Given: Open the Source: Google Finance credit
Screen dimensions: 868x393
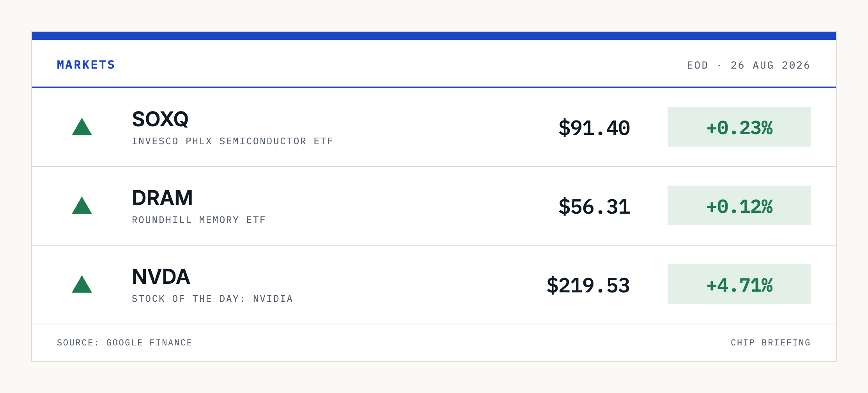Looking at the screenshot, I should (125, 343).
